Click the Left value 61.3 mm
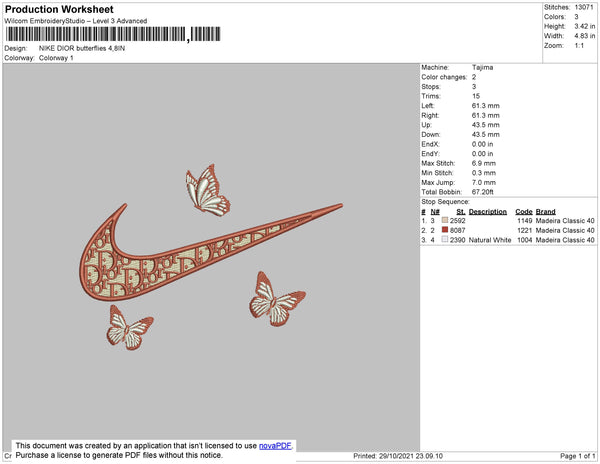 click(486, 106)
